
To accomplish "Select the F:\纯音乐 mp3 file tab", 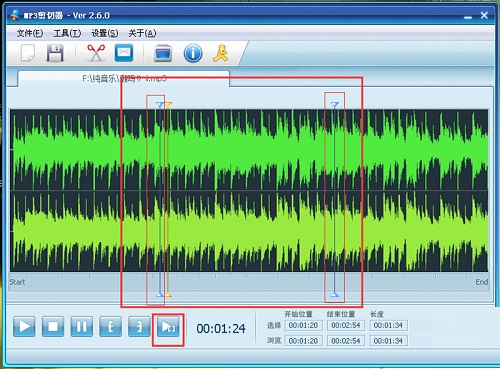I will tap(124, 79).
